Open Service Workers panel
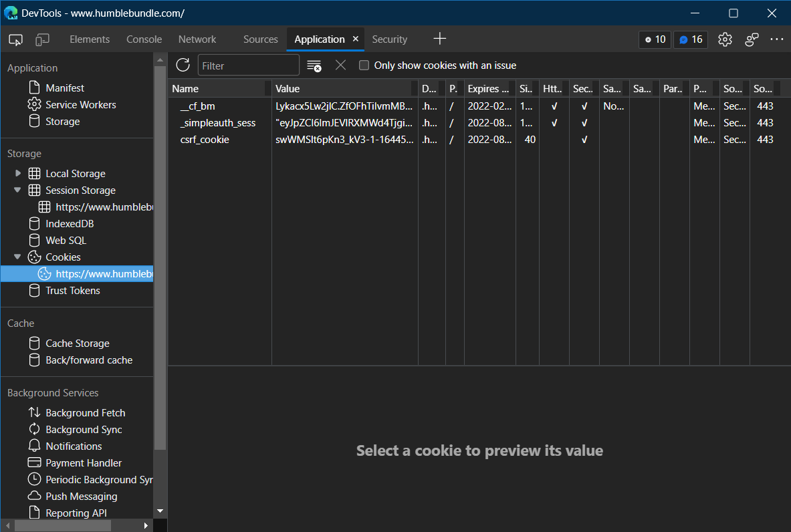791x532 pixels. [x=81, y=104]
